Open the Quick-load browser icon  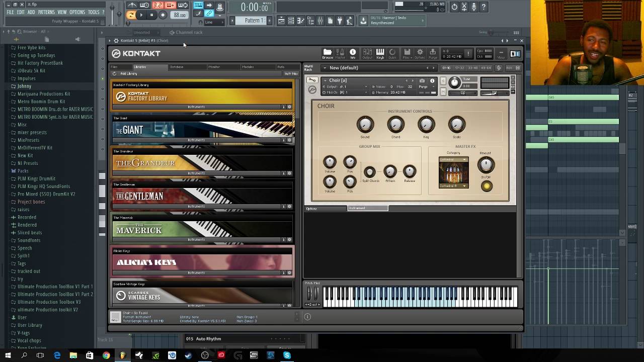click(392, 53)
